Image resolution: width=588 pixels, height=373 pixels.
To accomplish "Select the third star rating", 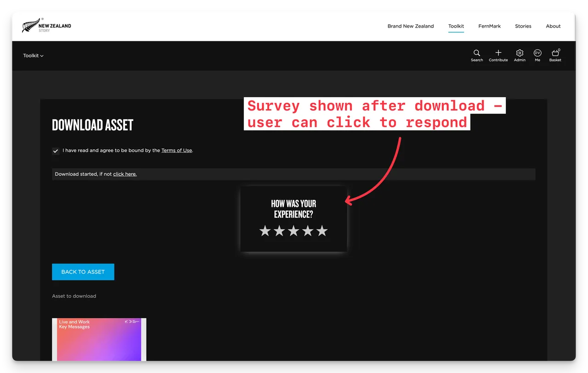I will point(294,231).
